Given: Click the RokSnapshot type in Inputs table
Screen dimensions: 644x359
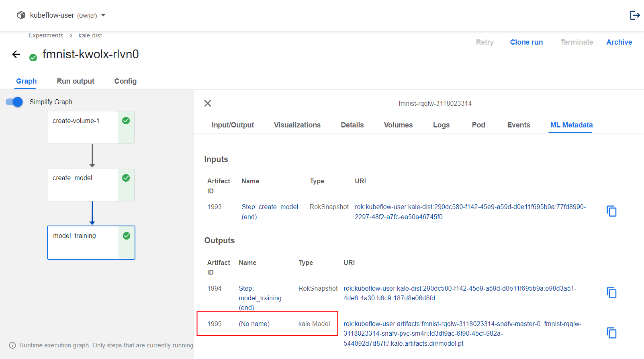Looking at the screenshot, I should pyautogui.click(x=329, y=207).
